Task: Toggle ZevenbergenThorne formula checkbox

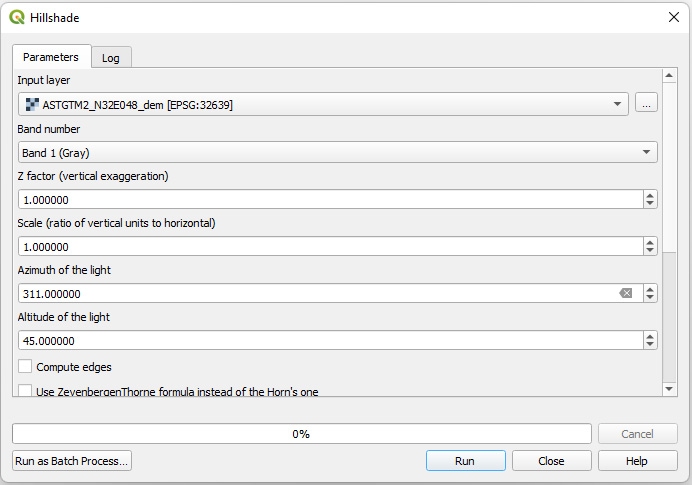Action: pyautogui.click(x=26, y=391)
